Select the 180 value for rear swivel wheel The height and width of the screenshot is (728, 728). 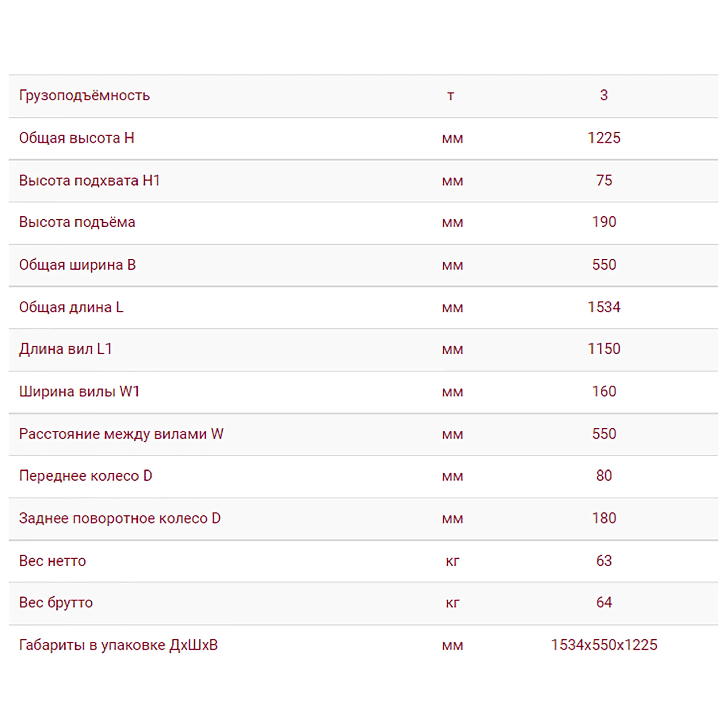604,518
